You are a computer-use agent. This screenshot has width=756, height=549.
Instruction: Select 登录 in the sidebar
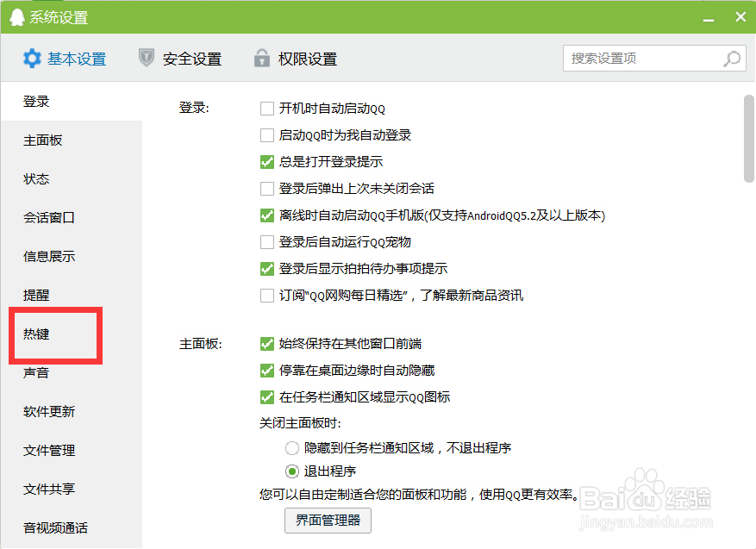pyautogui.click(x=72, y=101)
